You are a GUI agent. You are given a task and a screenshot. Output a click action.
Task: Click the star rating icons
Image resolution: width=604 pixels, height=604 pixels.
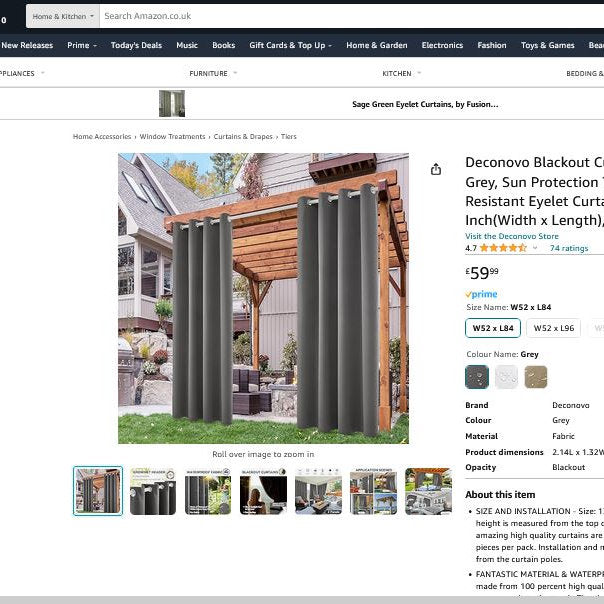[502, 248]
